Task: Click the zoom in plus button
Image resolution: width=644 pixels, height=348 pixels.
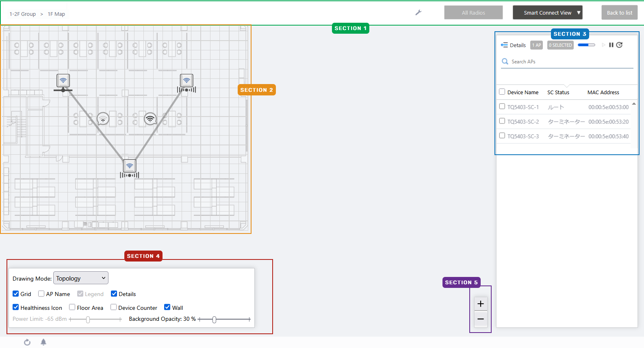Action: click(480, 304)
